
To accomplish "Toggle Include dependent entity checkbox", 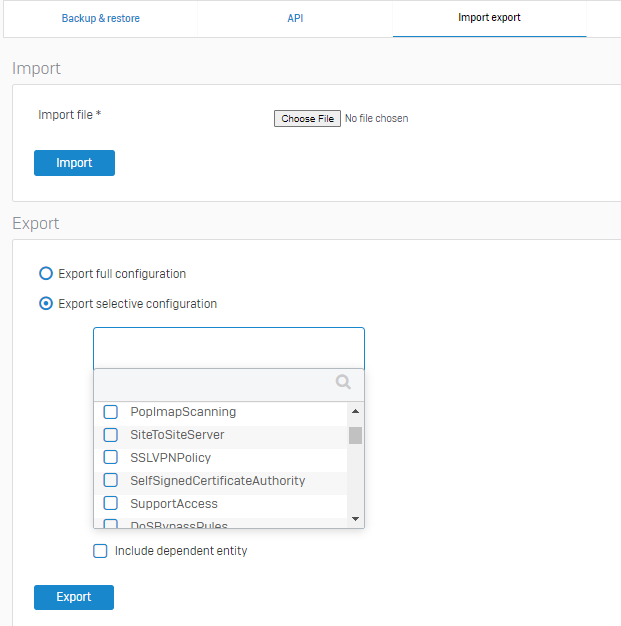I will [x=100, y=551].
